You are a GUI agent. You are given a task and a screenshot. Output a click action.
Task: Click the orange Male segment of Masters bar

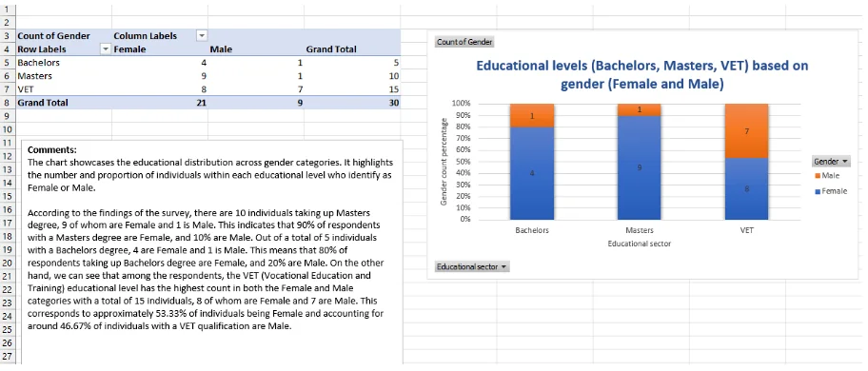pyautogui.click(x=640, y=109)
